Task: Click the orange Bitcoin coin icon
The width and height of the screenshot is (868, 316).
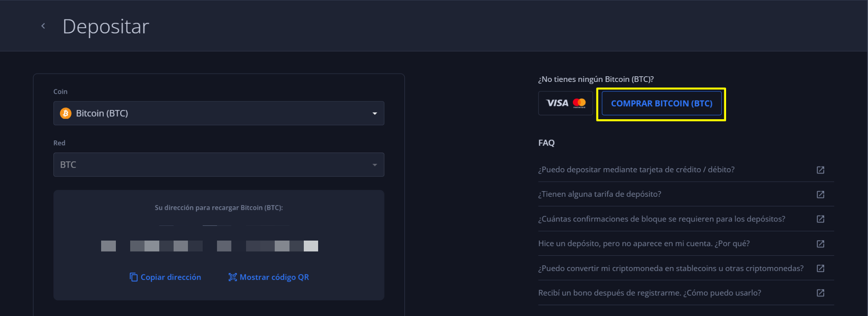Action: [66, 113]
